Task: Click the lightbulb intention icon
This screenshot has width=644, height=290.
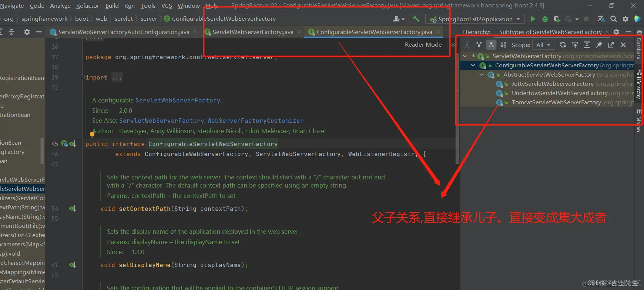Action: pos(92,135)
